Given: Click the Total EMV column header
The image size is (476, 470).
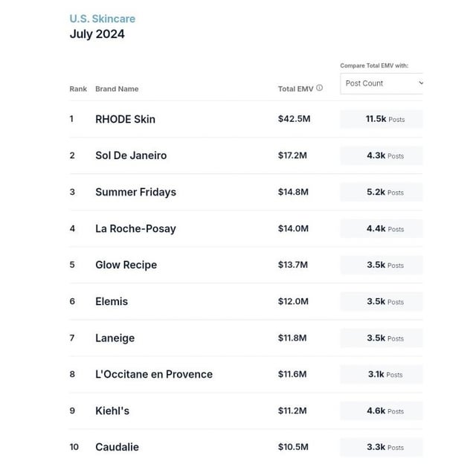Looking at the screenshot, I should [x=295, y=88].
